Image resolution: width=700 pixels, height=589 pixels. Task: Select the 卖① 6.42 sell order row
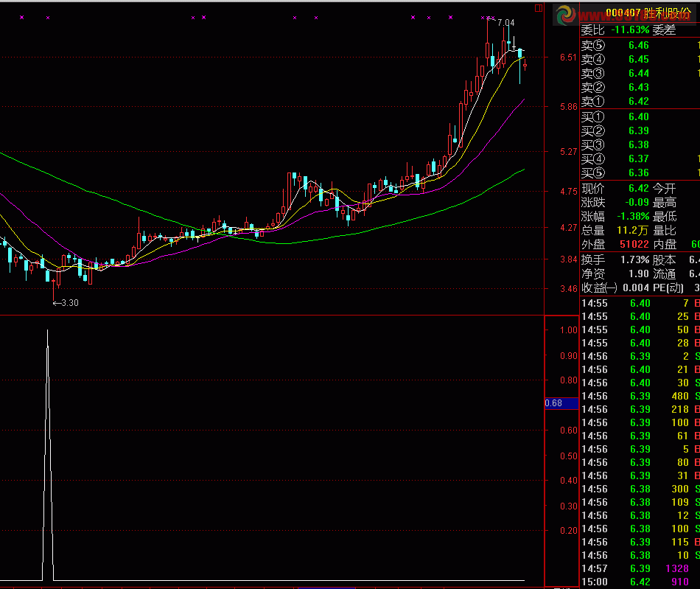click(x=640, y=102)
